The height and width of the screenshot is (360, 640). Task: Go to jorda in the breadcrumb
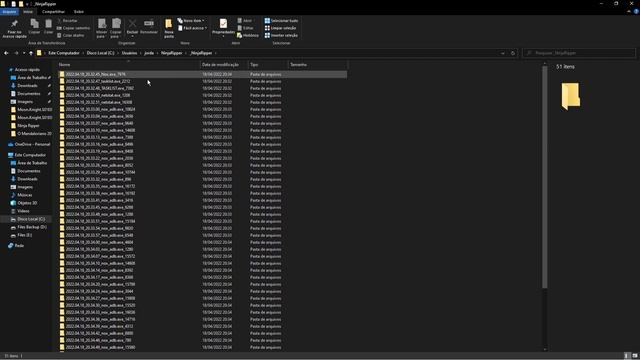coord(149,53)
